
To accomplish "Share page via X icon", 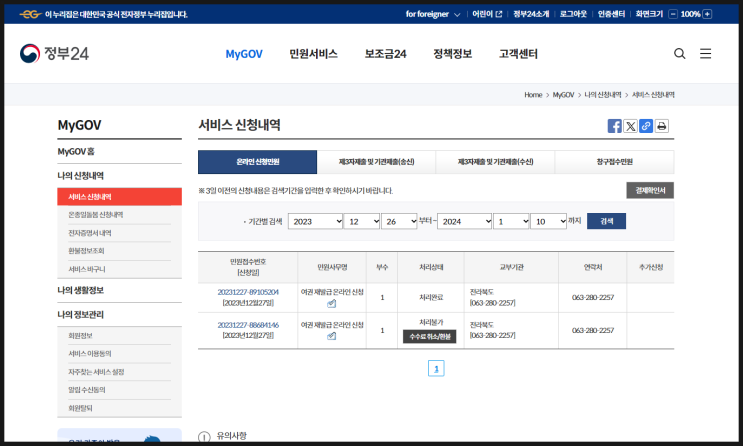I will click(630, 126).
